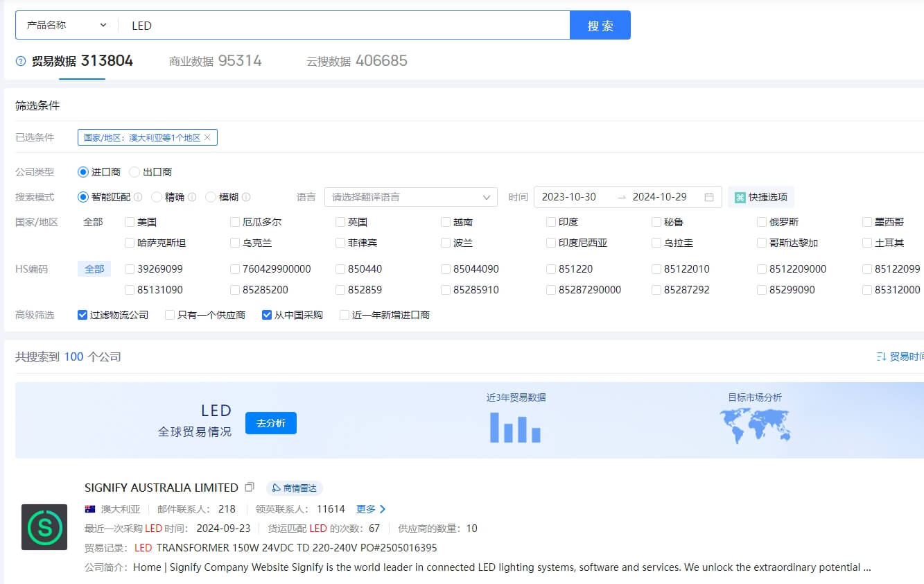This screenshot has height=584, width=924.
Task: Switch to the 云搜数据 tab
Action: coord(356,61)
